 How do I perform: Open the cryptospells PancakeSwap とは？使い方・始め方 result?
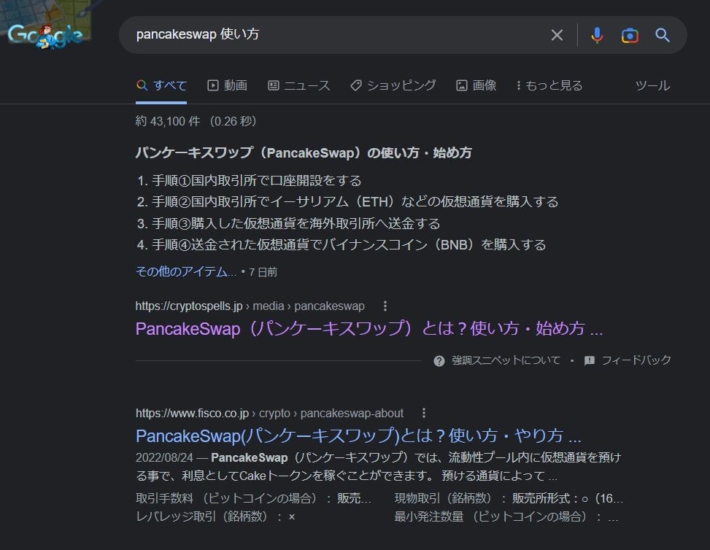(369, 329)
